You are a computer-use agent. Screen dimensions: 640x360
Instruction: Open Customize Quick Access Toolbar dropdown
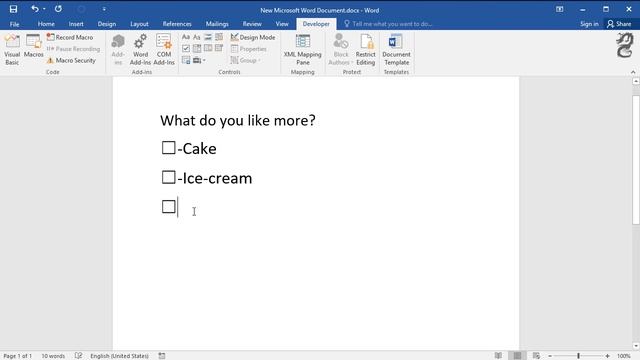[x=104, y=9]
